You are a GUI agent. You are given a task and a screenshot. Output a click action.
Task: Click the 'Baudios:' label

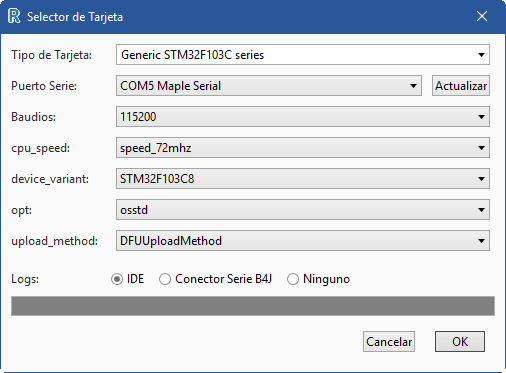(33, 117)
